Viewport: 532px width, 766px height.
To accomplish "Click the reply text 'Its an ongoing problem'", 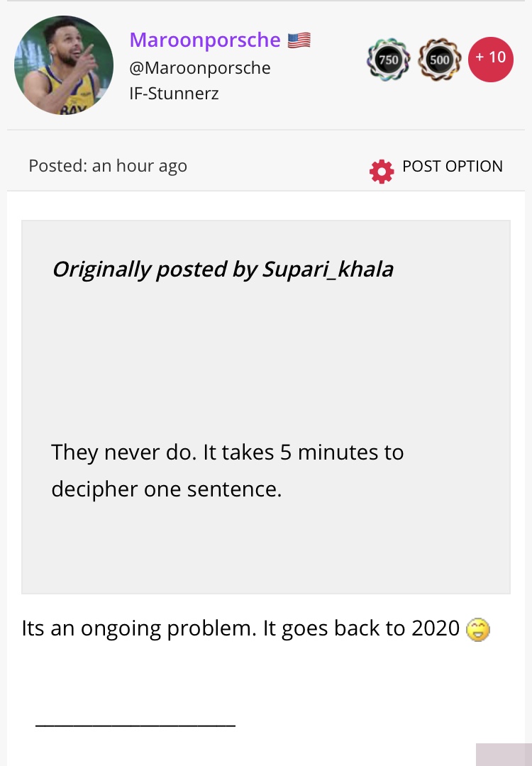I will click(139, 628).
